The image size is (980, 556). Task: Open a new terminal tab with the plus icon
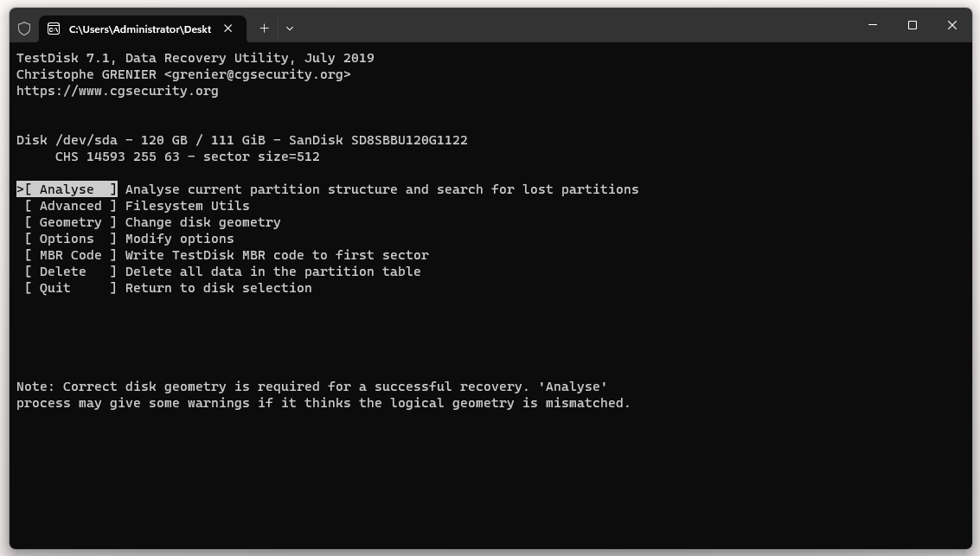[x=264, y=28]
